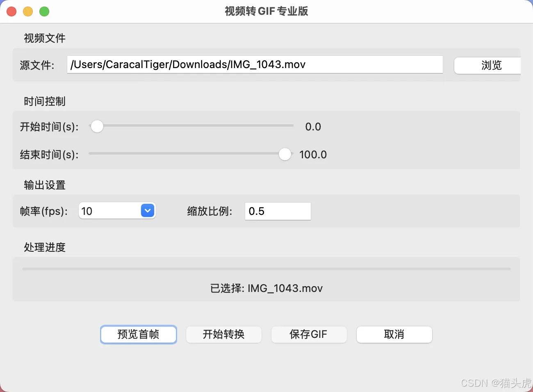Click the 处理进度 section title
The width and height of the screenshot is (533, 392).
(45, 247)
